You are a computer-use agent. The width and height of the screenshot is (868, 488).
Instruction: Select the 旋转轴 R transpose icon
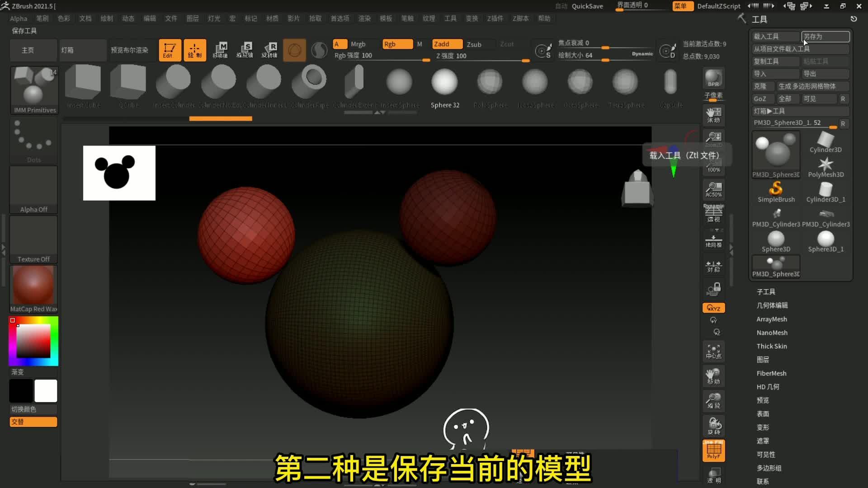click(x=271, y=50)
